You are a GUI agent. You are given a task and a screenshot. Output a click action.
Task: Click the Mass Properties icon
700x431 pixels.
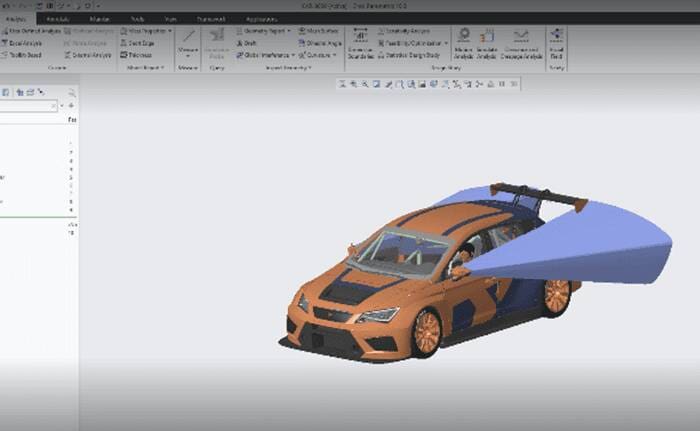[x=124, y=31]
